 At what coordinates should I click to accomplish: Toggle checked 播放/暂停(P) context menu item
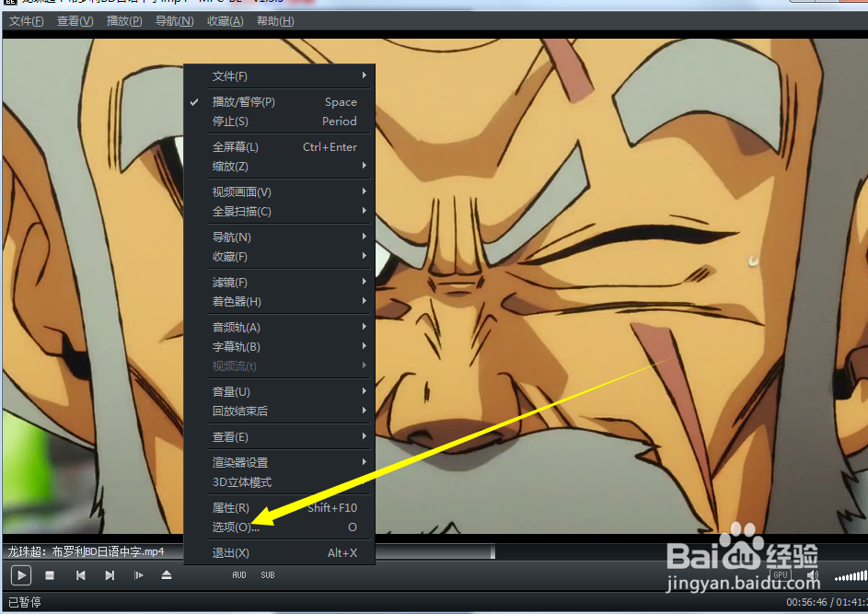coord(280,102)
